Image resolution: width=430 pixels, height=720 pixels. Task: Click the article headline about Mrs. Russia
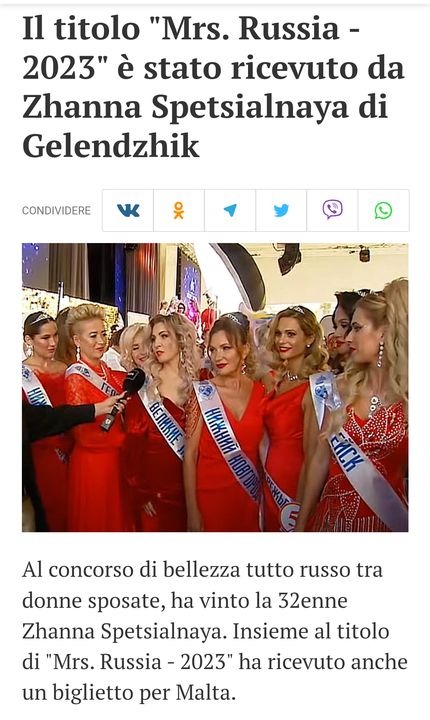pos(214,87)
